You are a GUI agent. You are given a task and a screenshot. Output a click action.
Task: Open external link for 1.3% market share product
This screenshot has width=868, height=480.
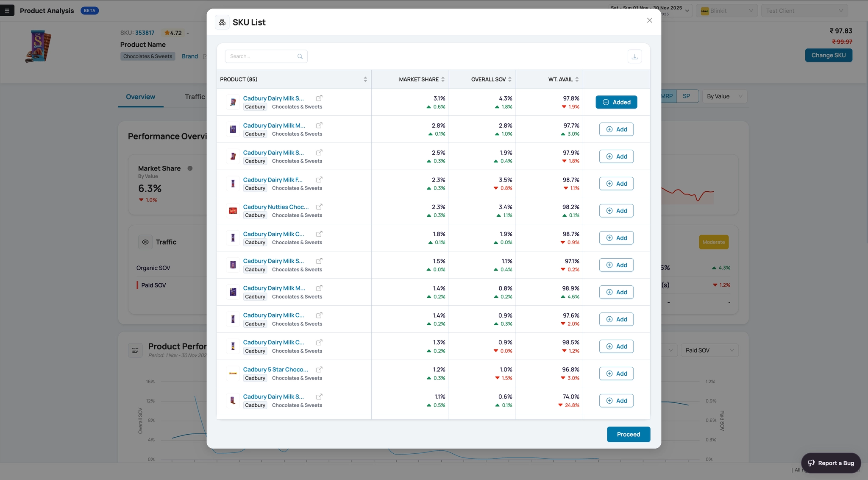coord(319,343)
